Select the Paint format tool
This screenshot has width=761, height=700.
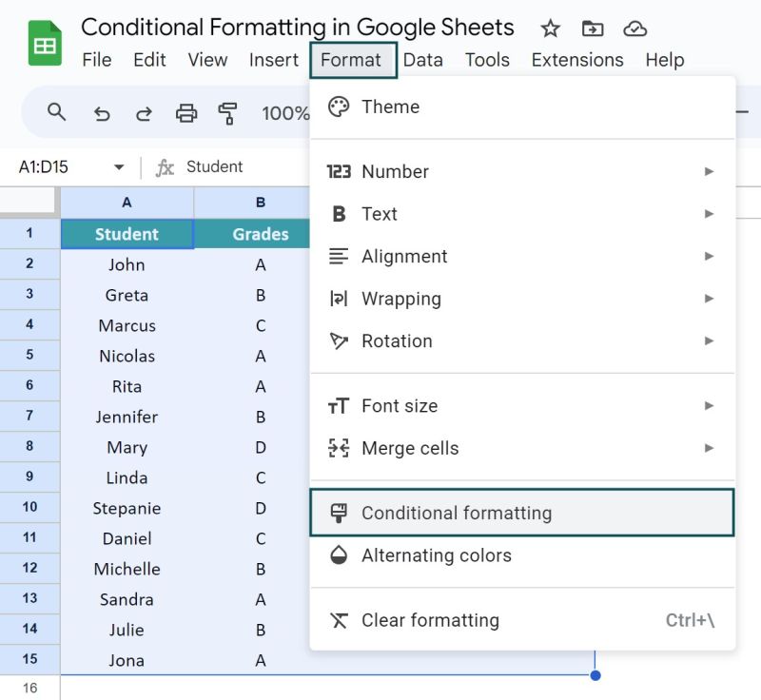tap(229, 112)
